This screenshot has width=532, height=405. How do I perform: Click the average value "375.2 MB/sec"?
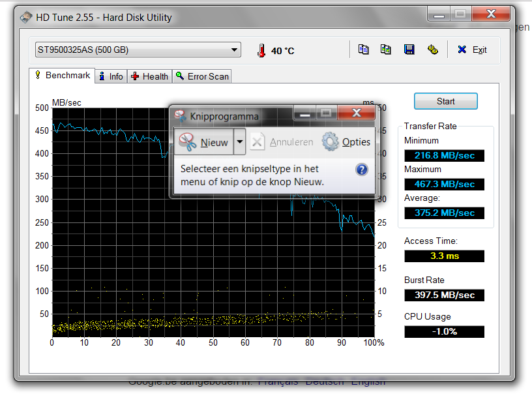[x=444, y=213]
